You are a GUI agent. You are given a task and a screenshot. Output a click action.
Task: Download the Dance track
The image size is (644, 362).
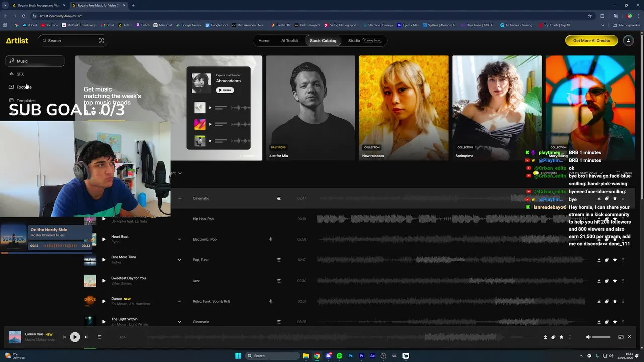pyautogui.click(x=599, y=301)
